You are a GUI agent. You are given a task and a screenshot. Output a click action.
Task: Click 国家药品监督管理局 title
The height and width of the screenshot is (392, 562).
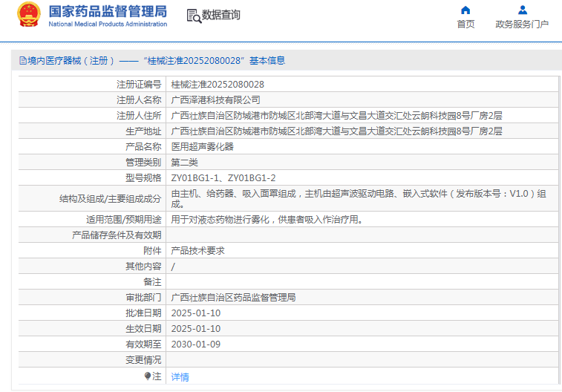pos(108,11)
